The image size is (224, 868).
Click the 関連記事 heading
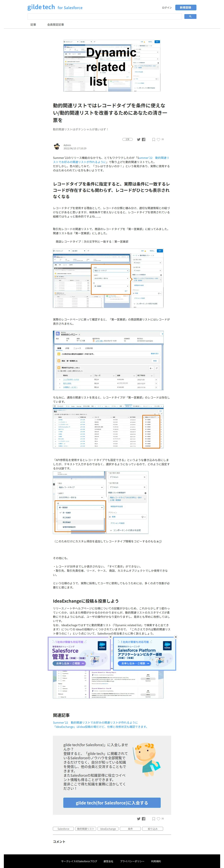tap(61, 715)
